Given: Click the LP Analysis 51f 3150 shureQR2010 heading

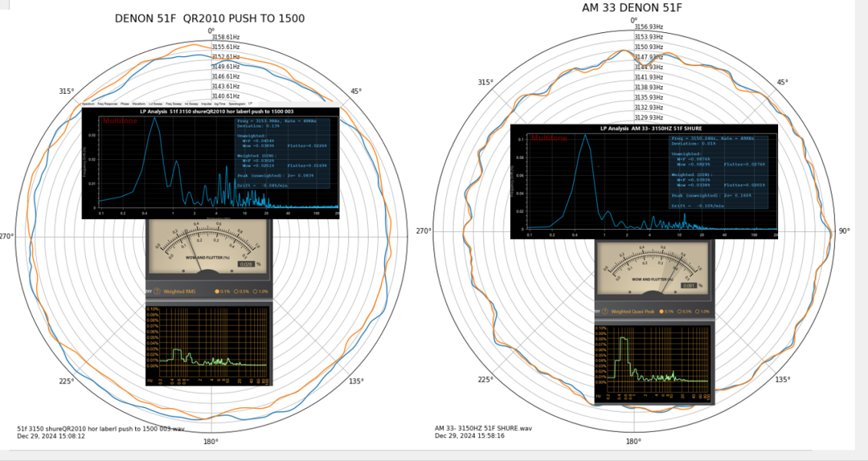Looking at the screenshot, I should 217,111.
